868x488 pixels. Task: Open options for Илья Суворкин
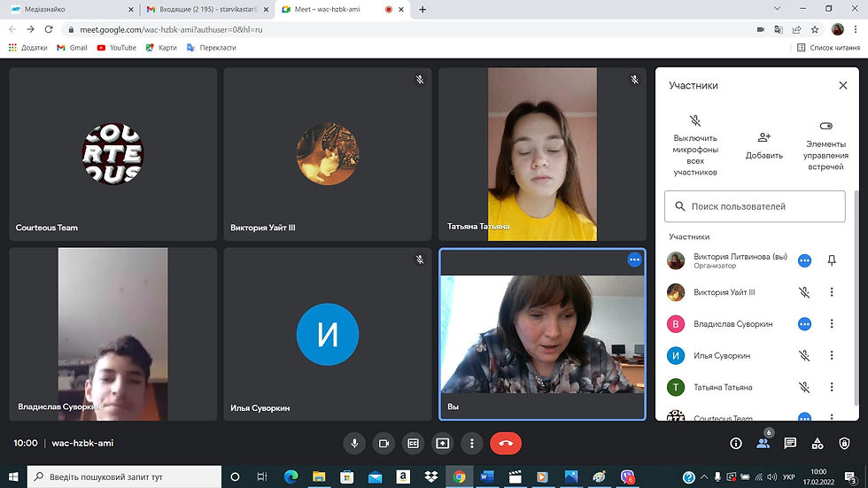pos(832,355)
